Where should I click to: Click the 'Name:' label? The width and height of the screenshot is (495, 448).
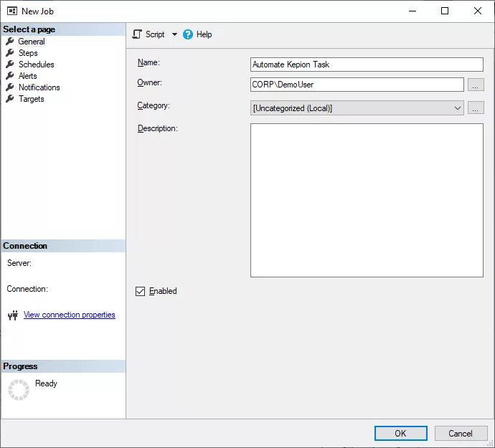tap(148, 62)
